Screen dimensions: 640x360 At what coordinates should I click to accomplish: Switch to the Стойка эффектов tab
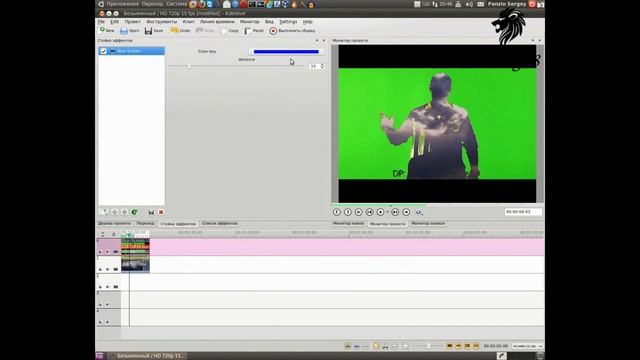point(178,224)
